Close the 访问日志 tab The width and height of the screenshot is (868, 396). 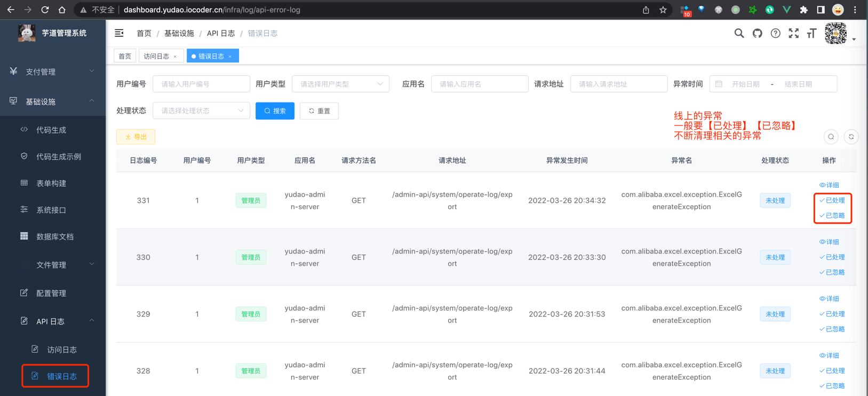pyautogui.click(x=175, y=57)
